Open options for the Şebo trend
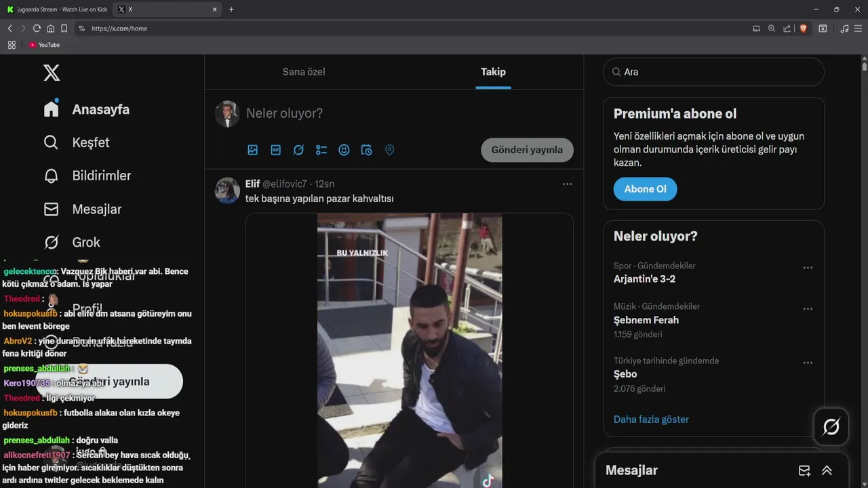Image resolution: width=868 pixels, height=488 pixels. pyautogui.click(x=808, y=363)
